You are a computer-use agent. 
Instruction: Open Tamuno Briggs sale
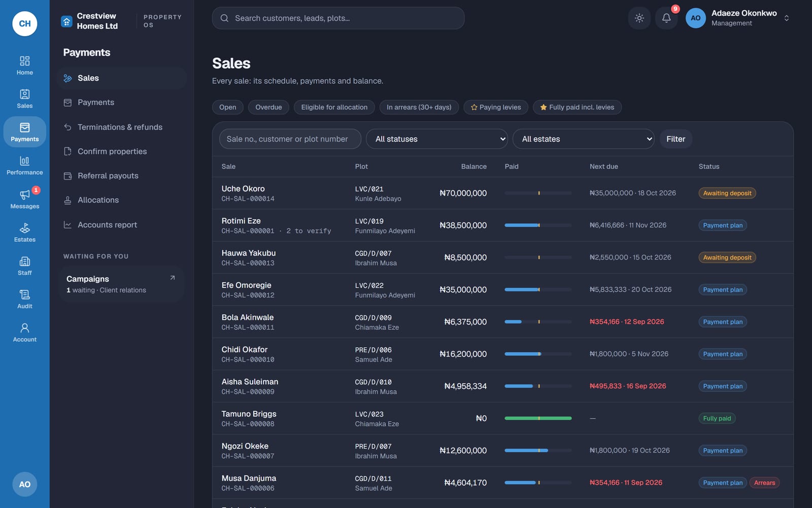[x=502, y=418]
